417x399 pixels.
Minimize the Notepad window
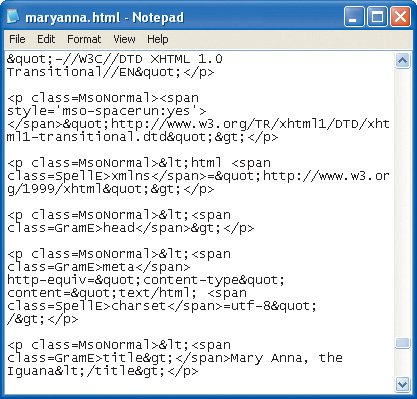pyautogui.click(x=353, y=17)
